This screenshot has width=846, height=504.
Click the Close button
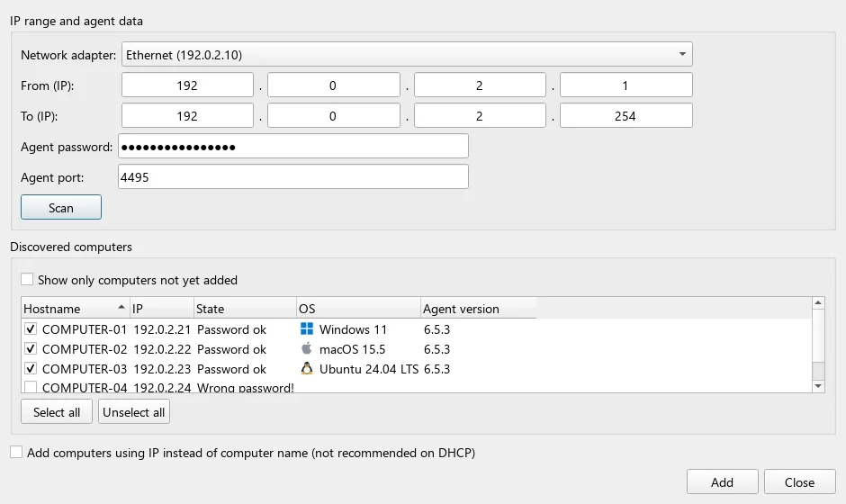[799, 481]
